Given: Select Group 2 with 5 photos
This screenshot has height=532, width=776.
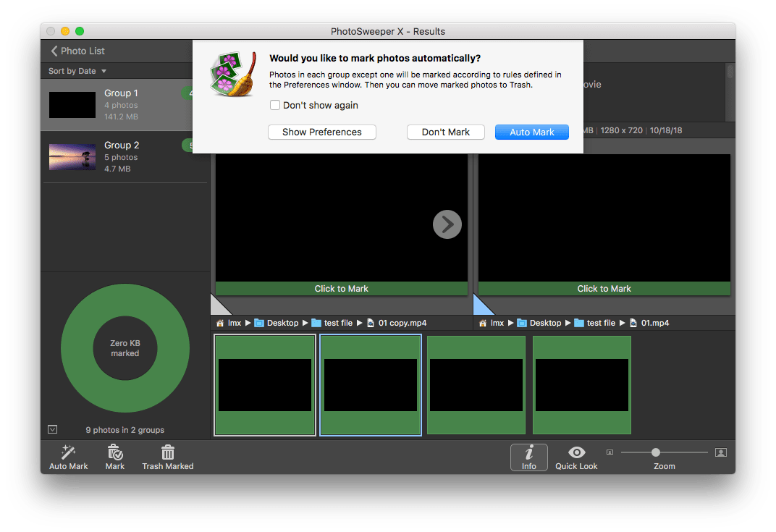Looking at the screenshot, I should pyautogui.click(x=116, y=156).
